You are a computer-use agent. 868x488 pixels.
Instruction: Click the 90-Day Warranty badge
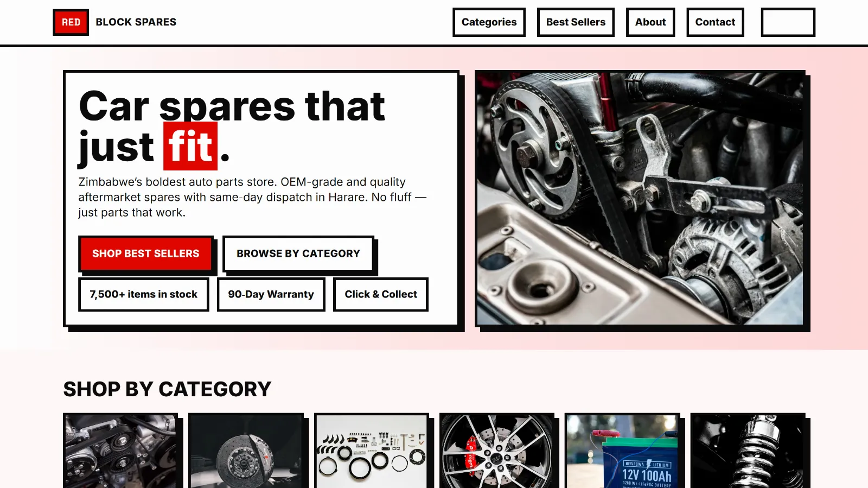(271, 294)
